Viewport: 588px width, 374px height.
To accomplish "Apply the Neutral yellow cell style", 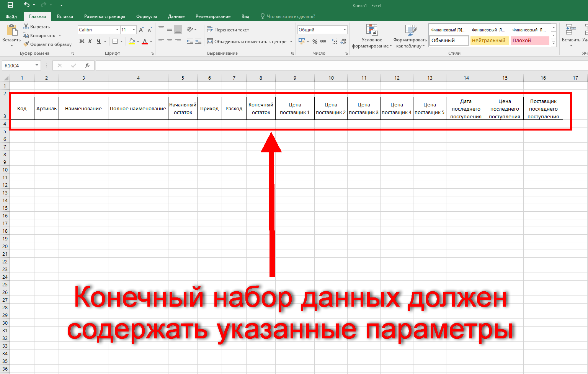I will 489,41.
